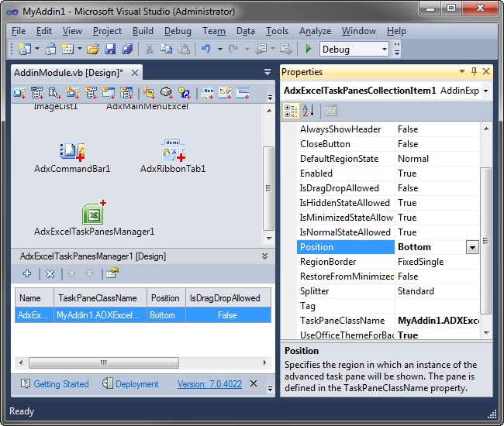Toggle Alphabetical sort in Properties panel

coord(309,111)
